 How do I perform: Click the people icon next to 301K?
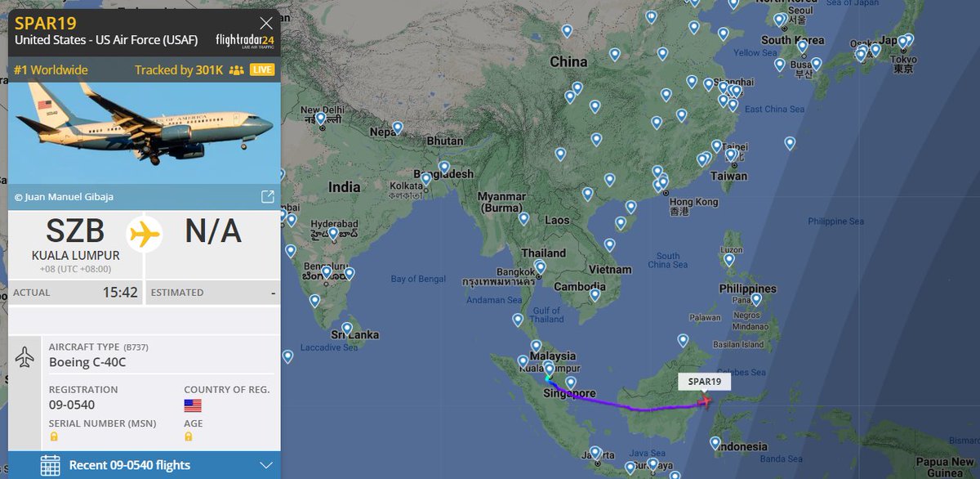tap(237, 70)
